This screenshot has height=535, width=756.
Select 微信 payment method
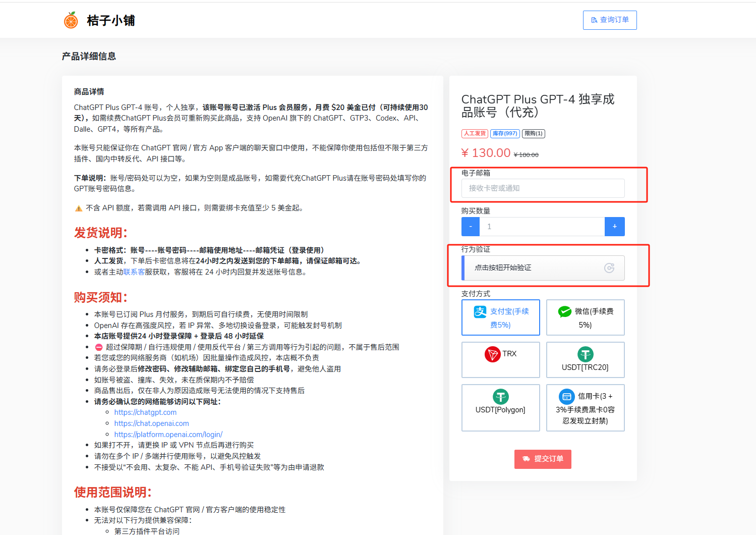coord(586,317)
